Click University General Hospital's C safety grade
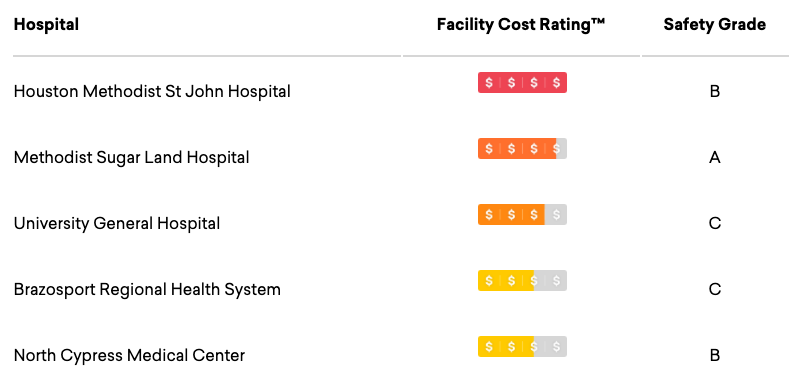 [715, 224]
